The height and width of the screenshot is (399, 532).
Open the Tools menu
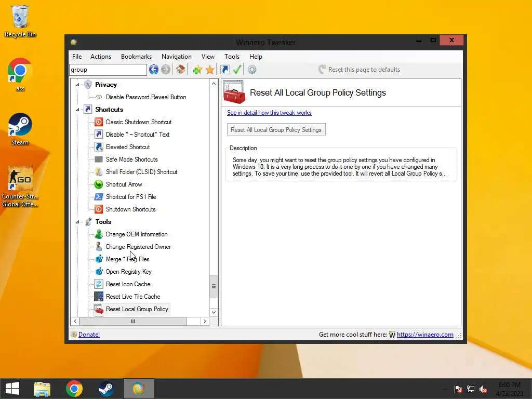(x=232, y=57)
